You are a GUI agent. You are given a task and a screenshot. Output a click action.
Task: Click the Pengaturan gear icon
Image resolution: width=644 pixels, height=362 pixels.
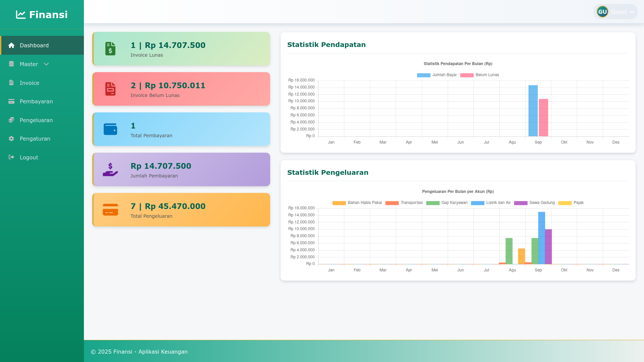(11, 139)
